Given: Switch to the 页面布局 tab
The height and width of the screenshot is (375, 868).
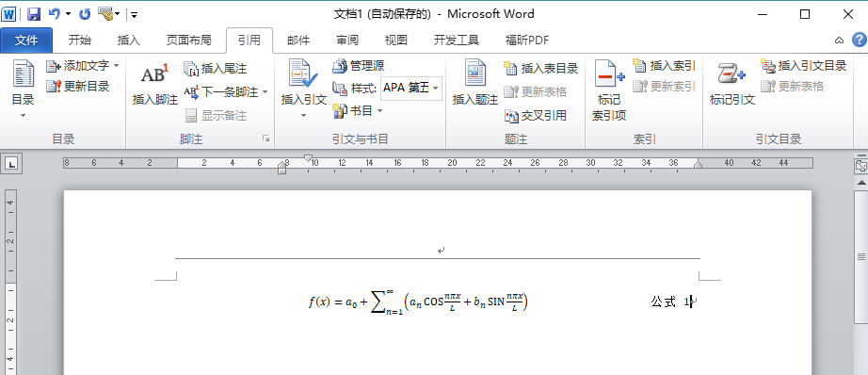Looking at the screenshot, I should pos(189,40).
